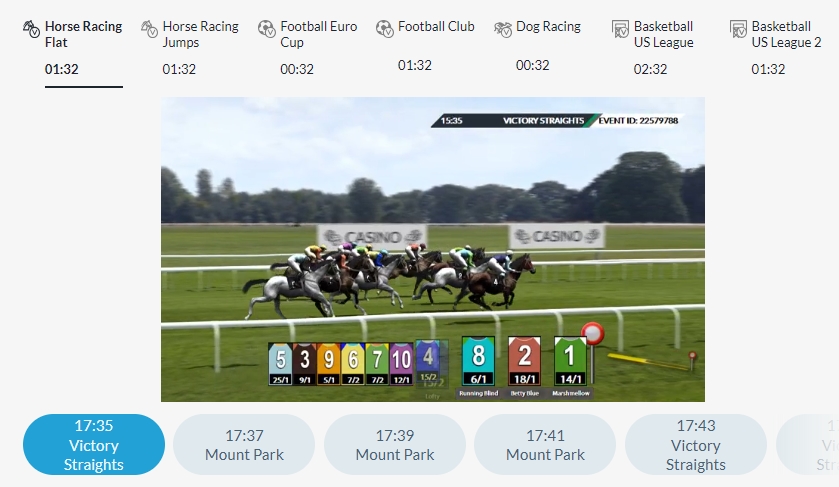Image resolution: width=839 pixels, height=487 pixels.
Task: Click the Basketball US League 2 icon
Action: click(738, 29)
